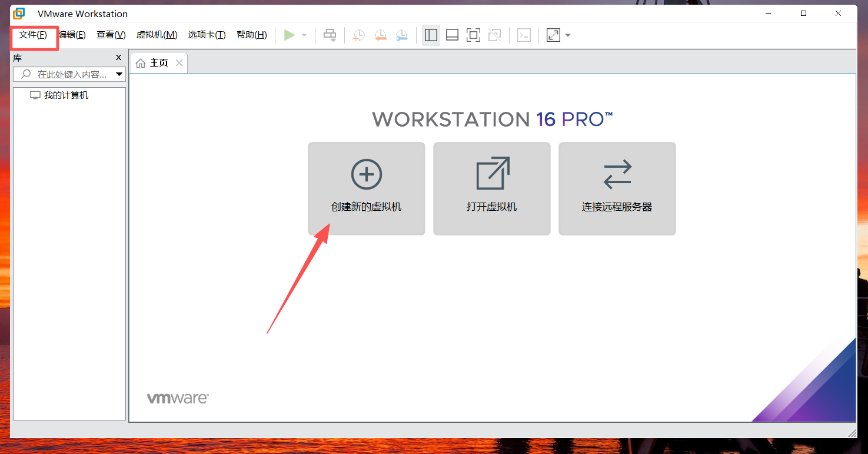
Task: Open the snapshot manager wrench icon
Action: pyautogui.click(x=401, y=35)
